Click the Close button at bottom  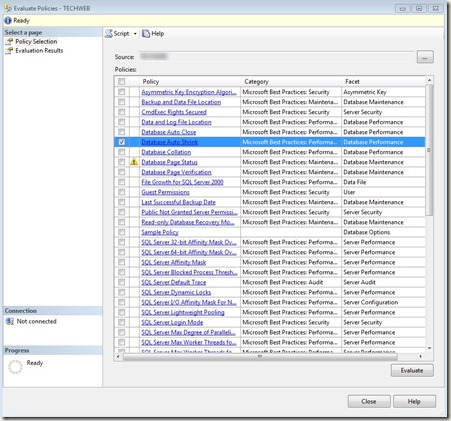tap(369, 401)
